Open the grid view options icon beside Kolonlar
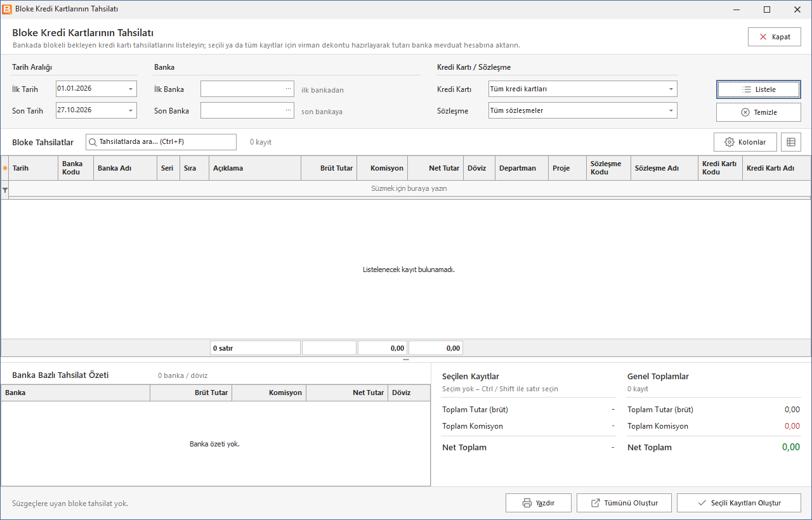The width and height of the screenshot is (812, 520). click(791, 142)
